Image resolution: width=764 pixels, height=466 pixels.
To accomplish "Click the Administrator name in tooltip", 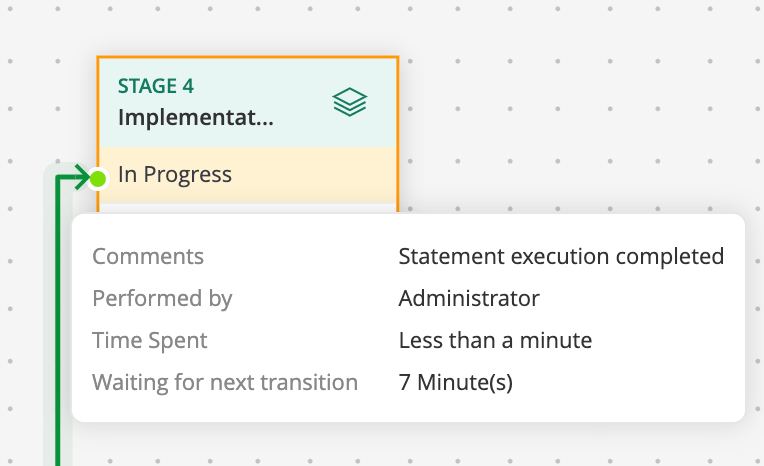I will tap(469, 298).
